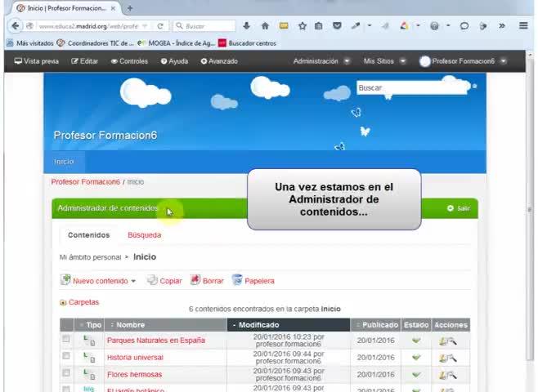Open the Papelera trash icon
Viewport: 538px width, 392px height.
point(237,280)
